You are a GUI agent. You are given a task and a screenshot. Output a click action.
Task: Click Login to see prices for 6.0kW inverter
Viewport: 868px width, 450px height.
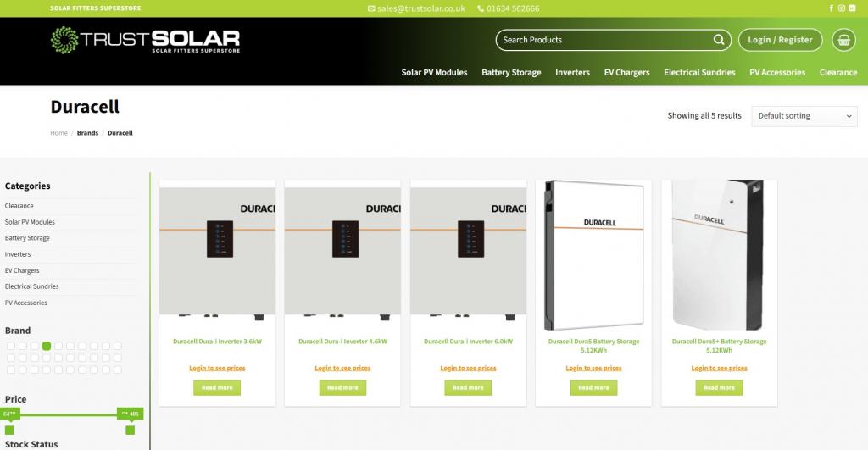pos(468,368)
